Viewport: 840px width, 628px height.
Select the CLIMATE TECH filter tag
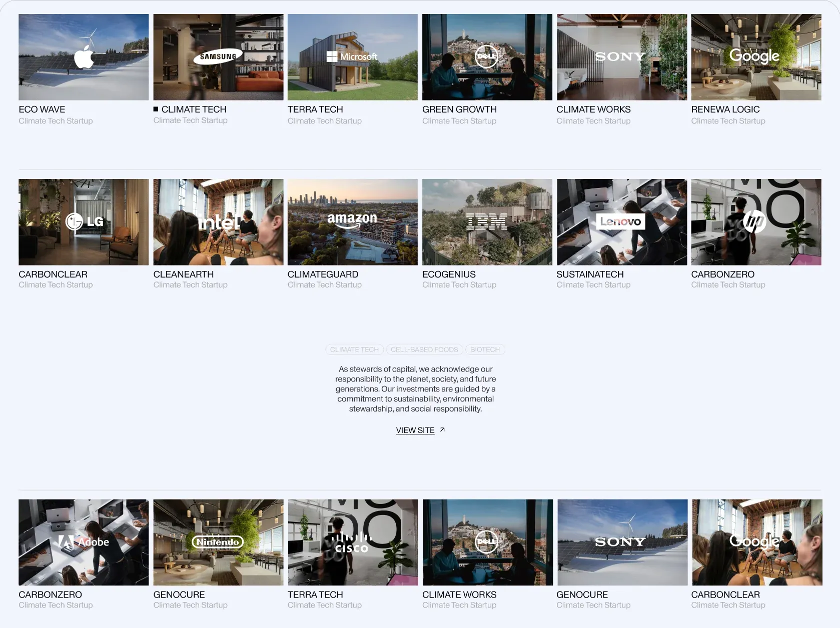354,349
